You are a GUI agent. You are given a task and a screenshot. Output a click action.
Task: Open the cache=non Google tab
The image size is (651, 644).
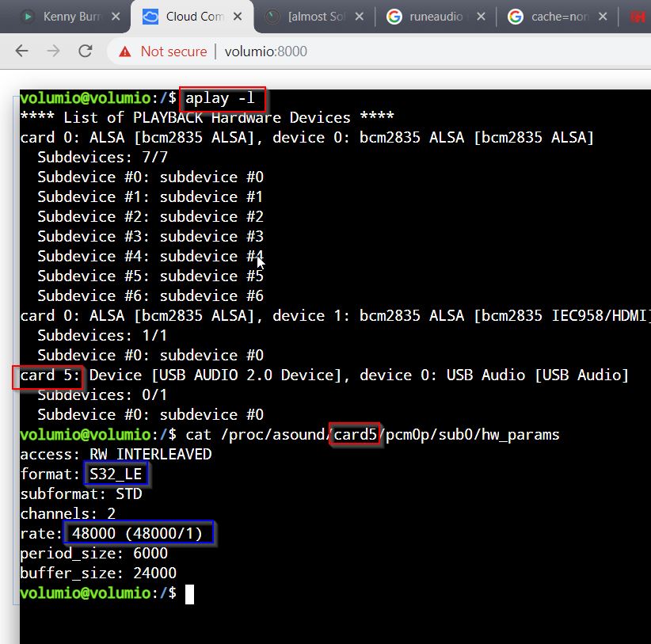tap(558, 17)
